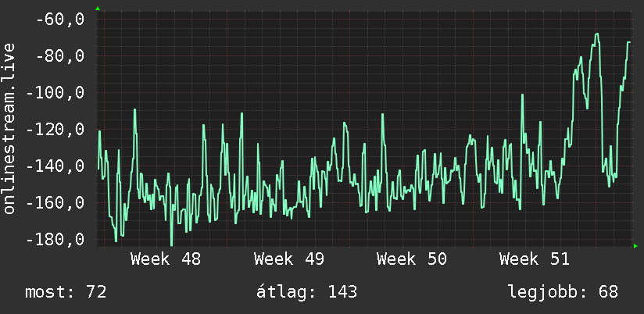Viewport: 644px width, 314px height.
Task: Click the -80,0 y-axis value
Action: coord(60,55)
